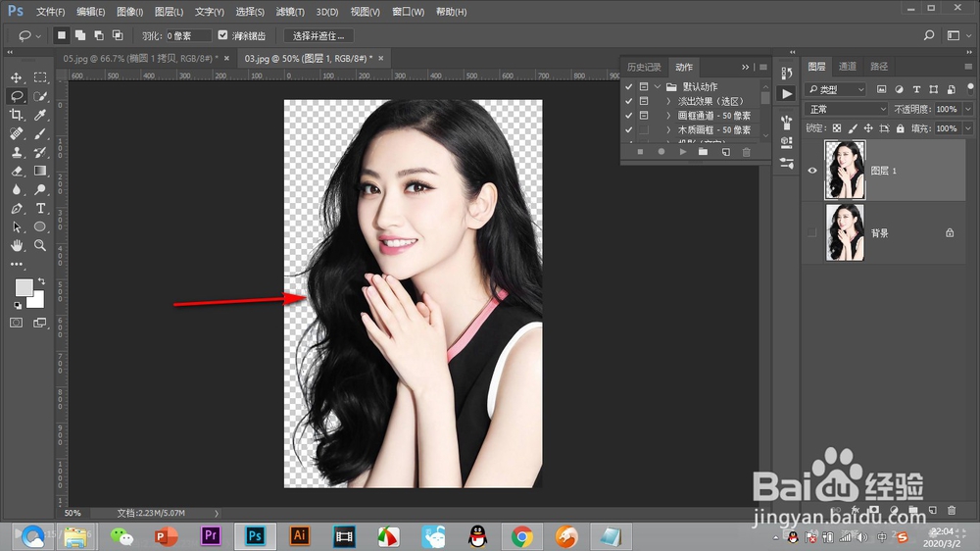Select the Eyedropper tool

click(40, 115)
